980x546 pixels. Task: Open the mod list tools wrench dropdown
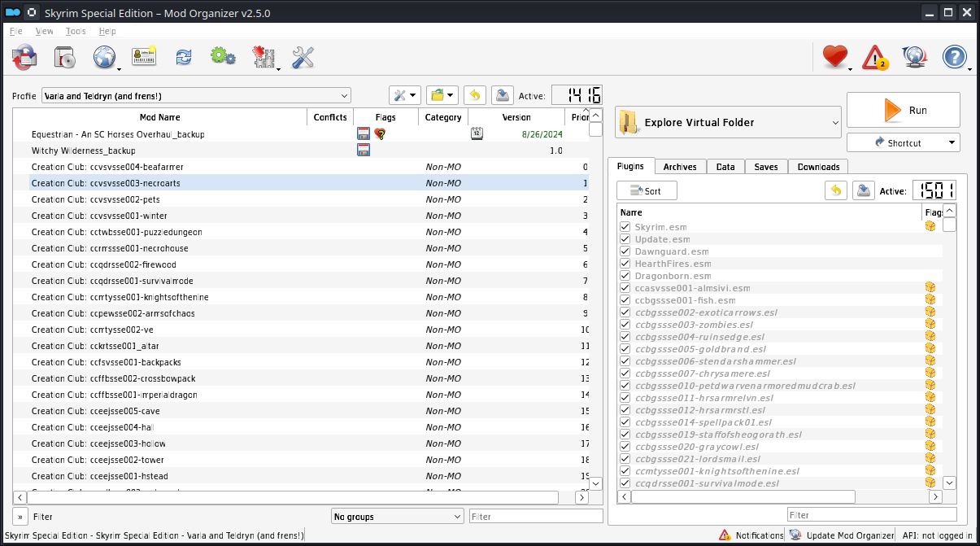pyautogui.click(x=404, y=95)
